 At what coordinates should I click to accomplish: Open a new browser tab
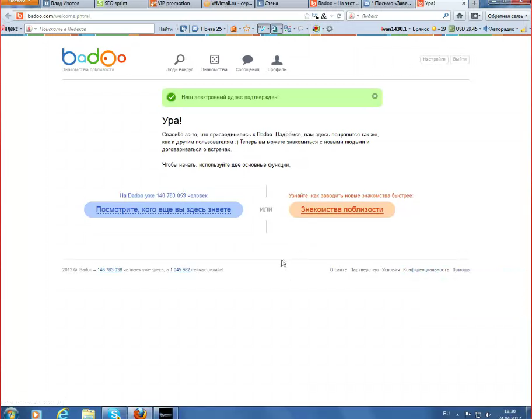point(474,3)
